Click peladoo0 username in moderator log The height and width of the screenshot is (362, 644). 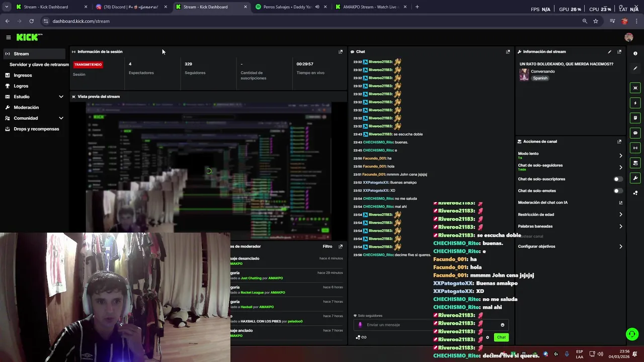[295, 321]
